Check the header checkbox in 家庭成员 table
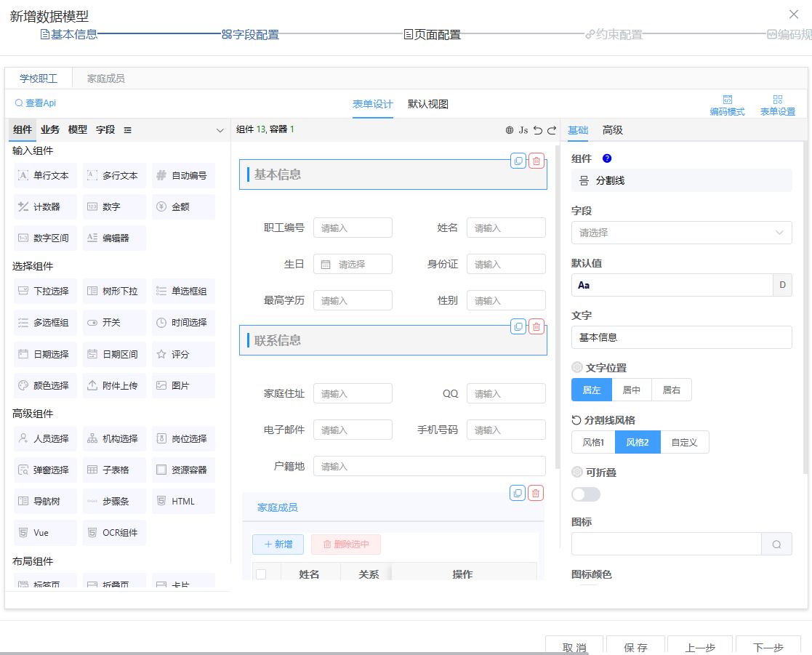This screenshot has width=812, height=655. tap(261, 574)
